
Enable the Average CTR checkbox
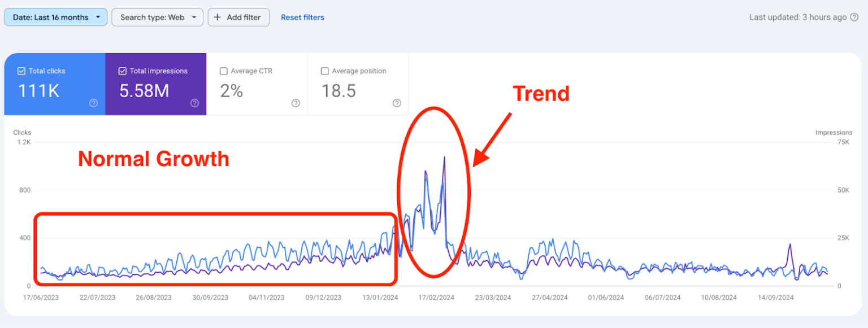(223, 71)
